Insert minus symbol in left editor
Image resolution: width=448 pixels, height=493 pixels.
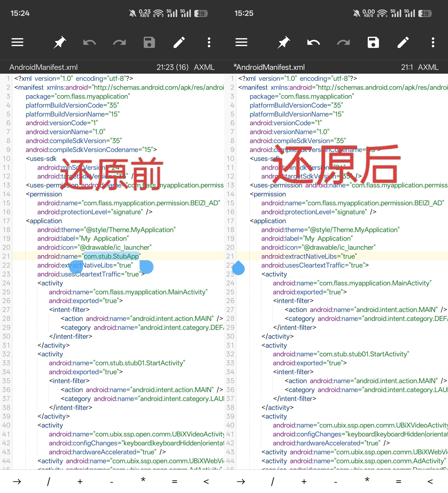111,482
